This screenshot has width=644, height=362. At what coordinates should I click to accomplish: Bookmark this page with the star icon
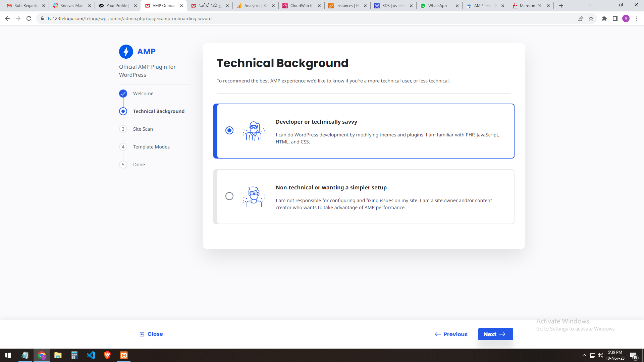(591, 18)
